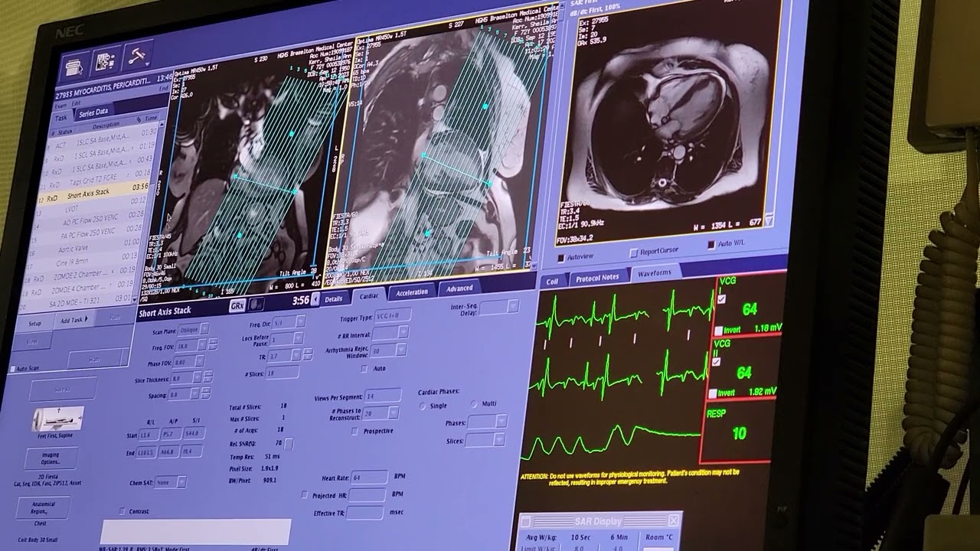Click the TR stepper arrows
980x551 pixels.
308,354
